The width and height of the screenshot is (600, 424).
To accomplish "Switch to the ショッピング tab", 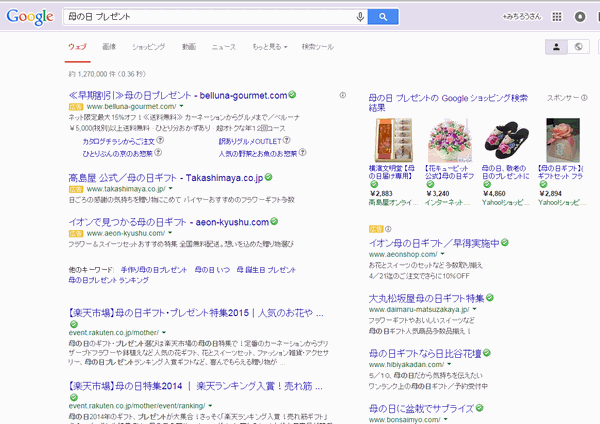I will tap(148, 47).
